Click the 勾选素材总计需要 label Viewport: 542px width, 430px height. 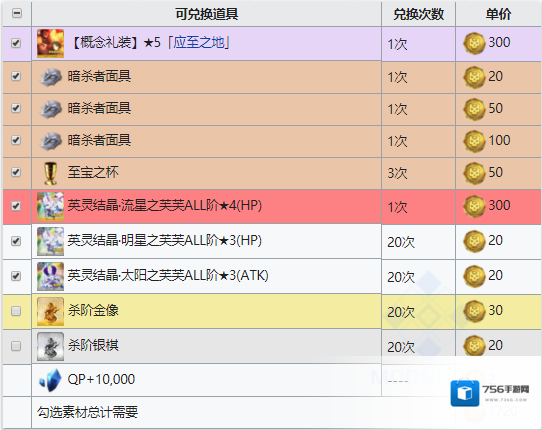tap(87, 412)
